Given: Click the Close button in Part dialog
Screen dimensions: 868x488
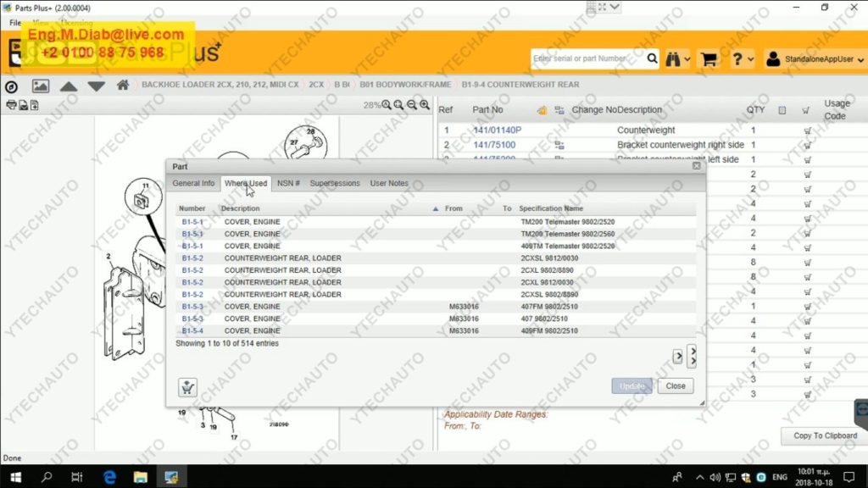Looking at the screenshot, I should (x=676, y=385).
